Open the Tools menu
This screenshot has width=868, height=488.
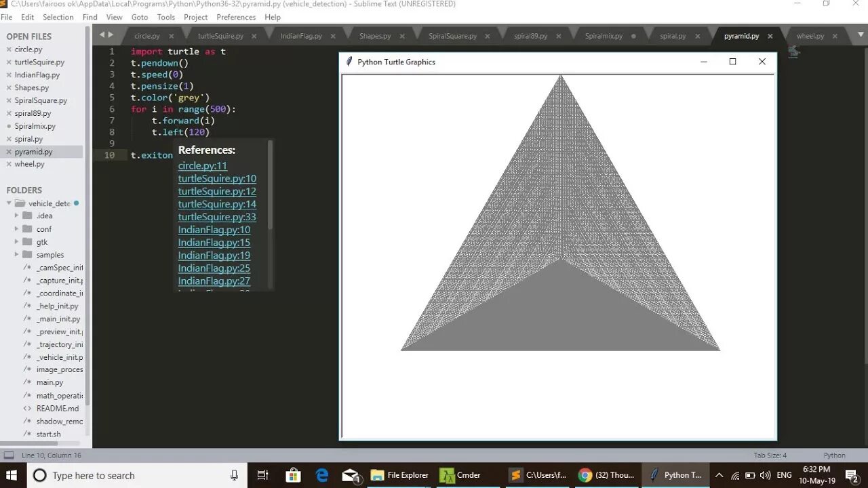coord(166,17)
